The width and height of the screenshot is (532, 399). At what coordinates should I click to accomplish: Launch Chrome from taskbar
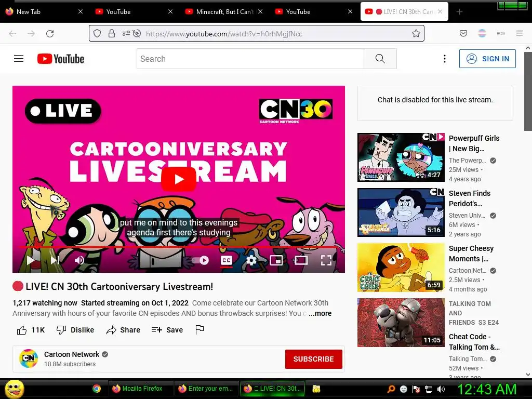click(96, 389)
